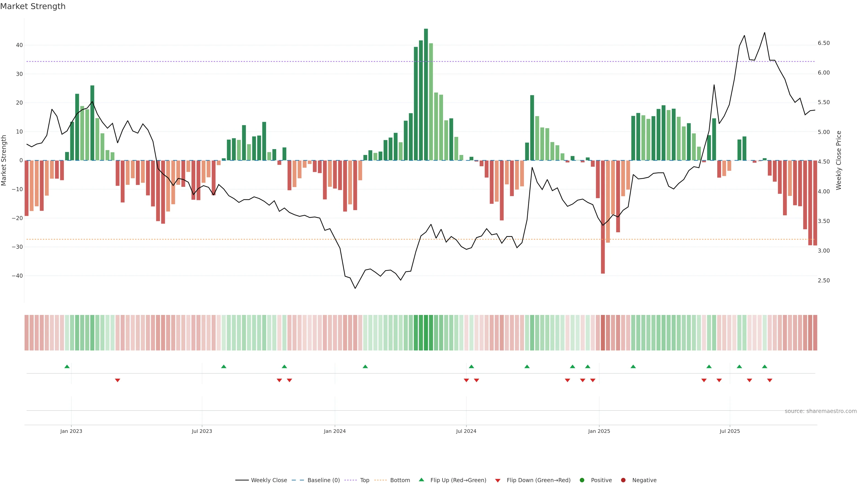Click the Positive green circle legend icon
Image resolution: width=868 pixels, height=488 pixels.
pos(582,480)
